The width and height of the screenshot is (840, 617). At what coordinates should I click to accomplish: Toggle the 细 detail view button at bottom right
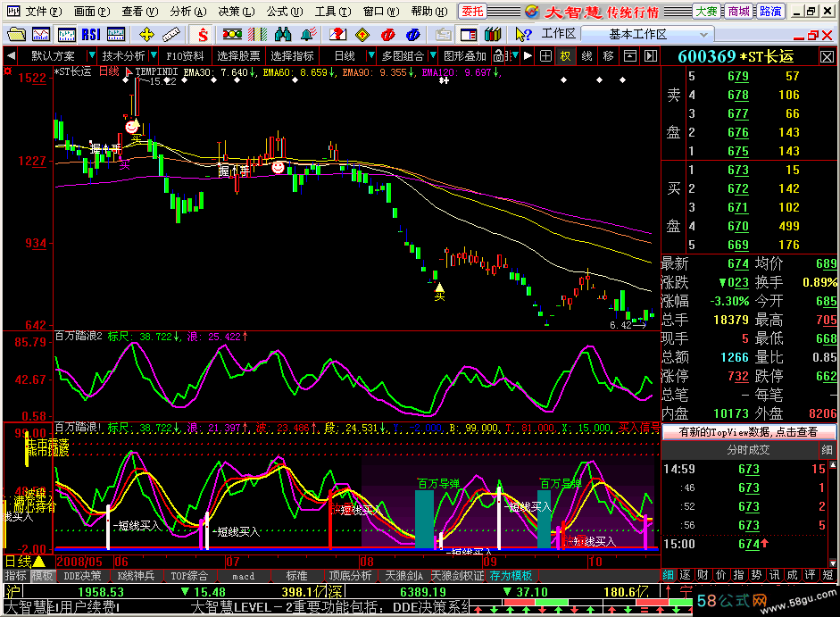pos(668,575)
